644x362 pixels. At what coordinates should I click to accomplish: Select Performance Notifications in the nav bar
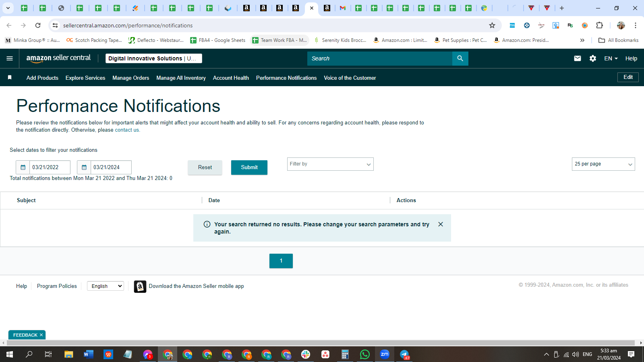(286, 78)
